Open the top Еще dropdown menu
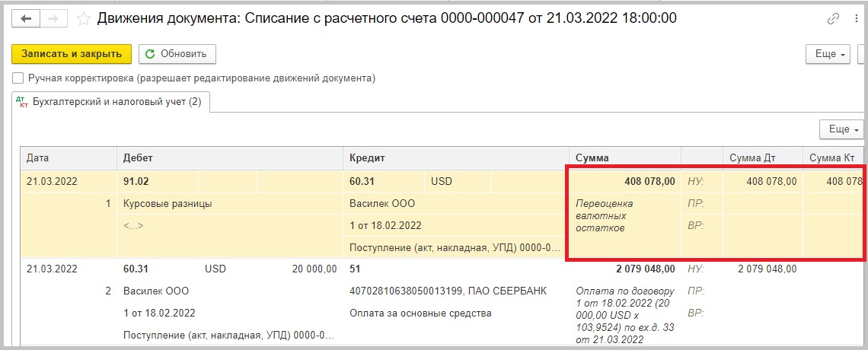The image size is (868, 350). tap(828, 54)
